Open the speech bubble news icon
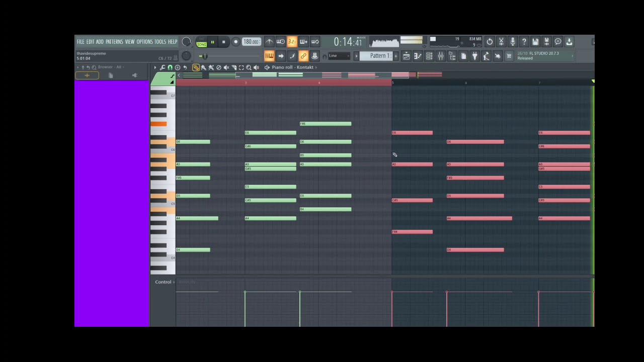This screenshot has height=362, width=644. (x=557, y=42)
